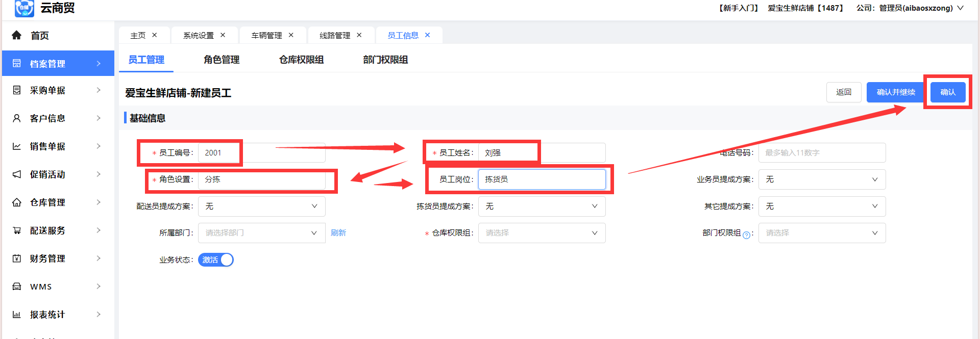This screenshot has height=339, width=980.
Task: Open the 仓库权限组 dropdown
Action: [542, 233]
